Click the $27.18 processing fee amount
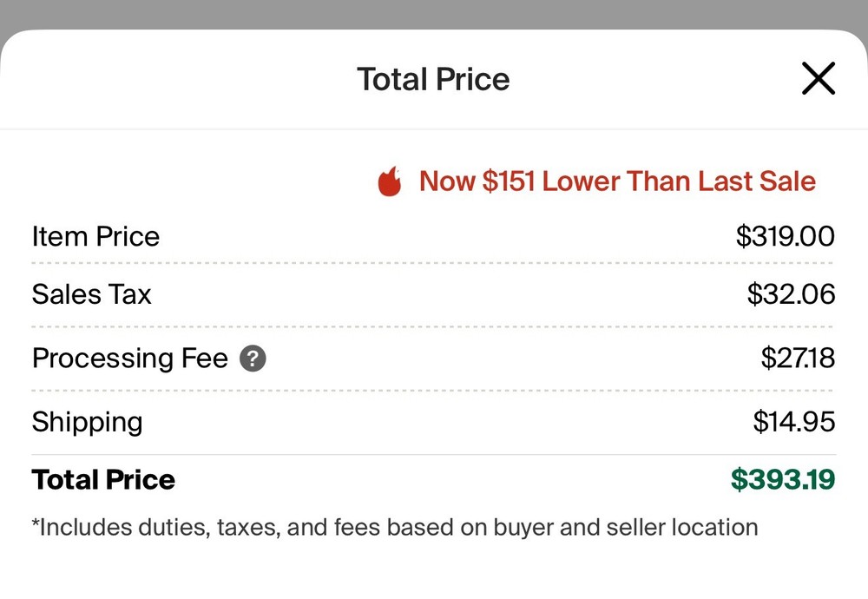Screen dimensions: 868x599 coord(797,358)
